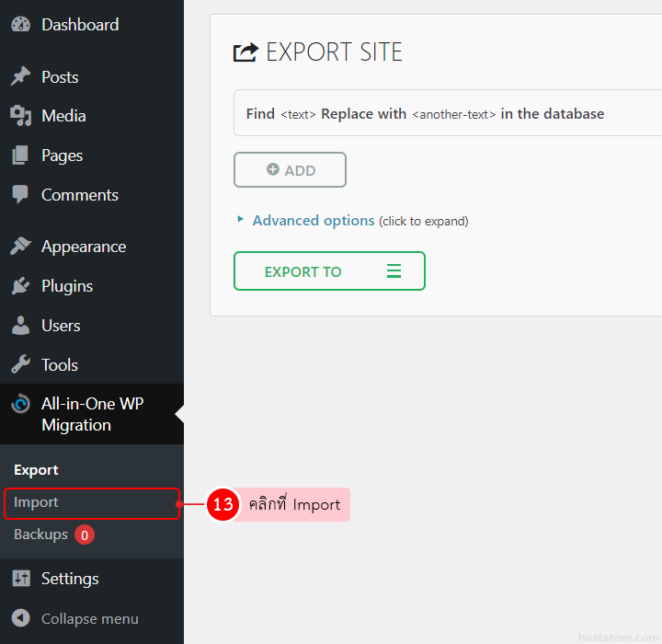The height and width of the screenshot is (644, 662).
Task: Click the Backups count badge
Action: (x=85, y=535)
